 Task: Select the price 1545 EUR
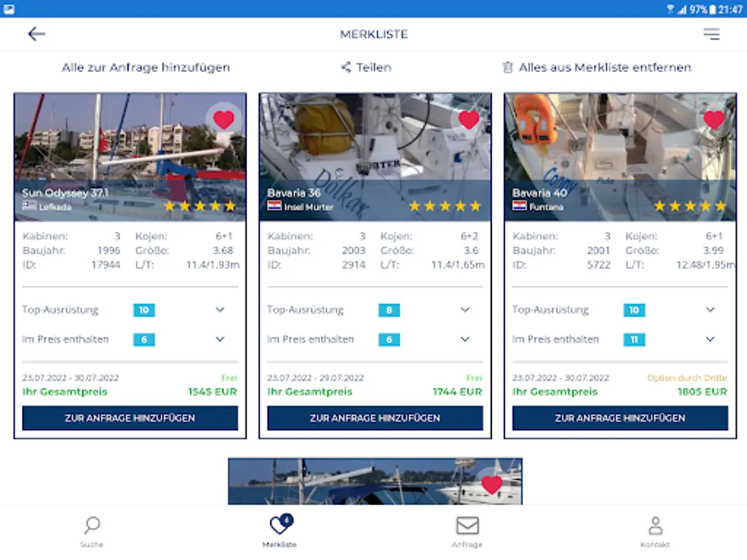coord(212,392)
